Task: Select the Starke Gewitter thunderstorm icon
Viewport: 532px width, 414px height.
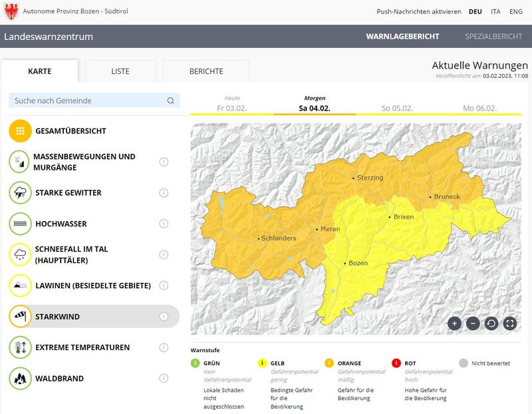Action: pyautogui.click(x=20, y=193)
